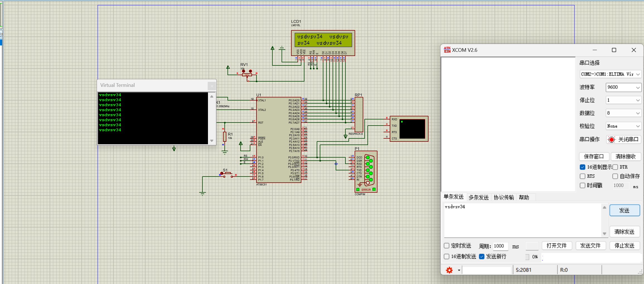
Task: Select the RP1 RESPACK-8 resistor pack
Action: (359, 114)
